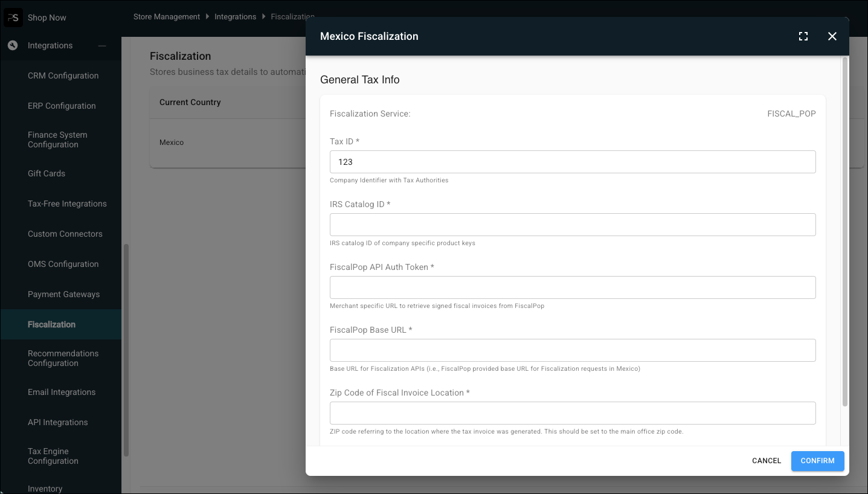
Task: Click the dialog vertical scrollbar
Action: coord(845,232)
